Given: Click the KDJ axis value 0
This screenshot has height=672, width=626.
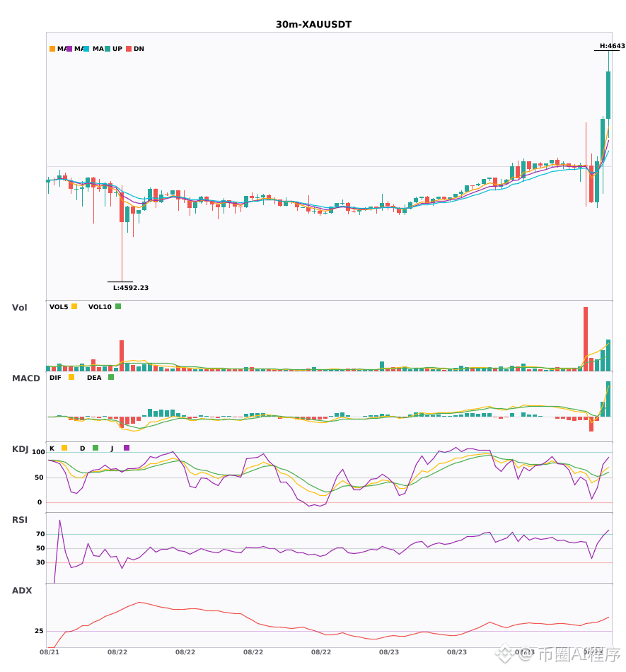Looking at the screenshot, I should coord(40,502).
